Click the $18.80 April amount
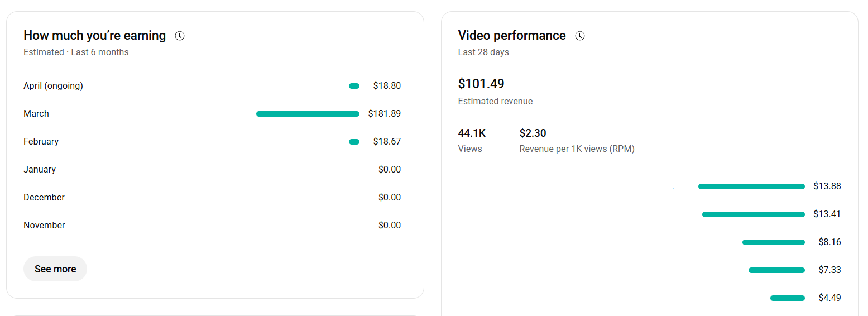 [387, 86]
